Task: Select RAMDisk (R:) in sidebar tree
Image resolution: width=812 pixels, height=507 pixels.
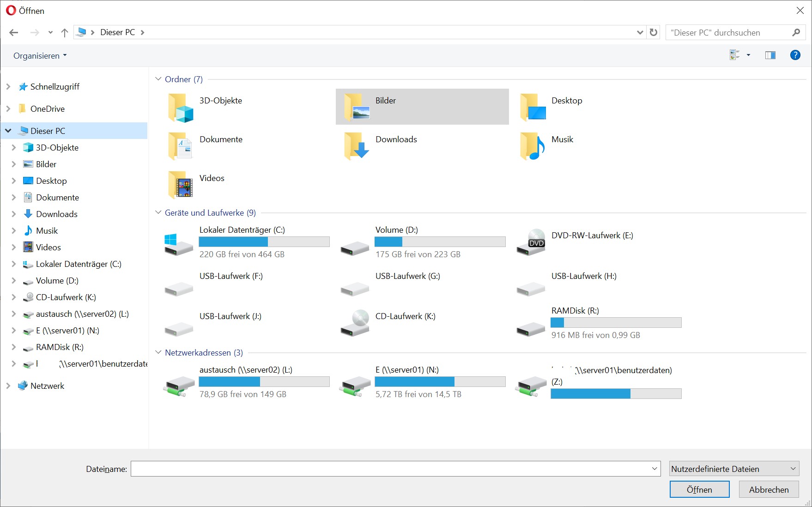Action: 60,347
